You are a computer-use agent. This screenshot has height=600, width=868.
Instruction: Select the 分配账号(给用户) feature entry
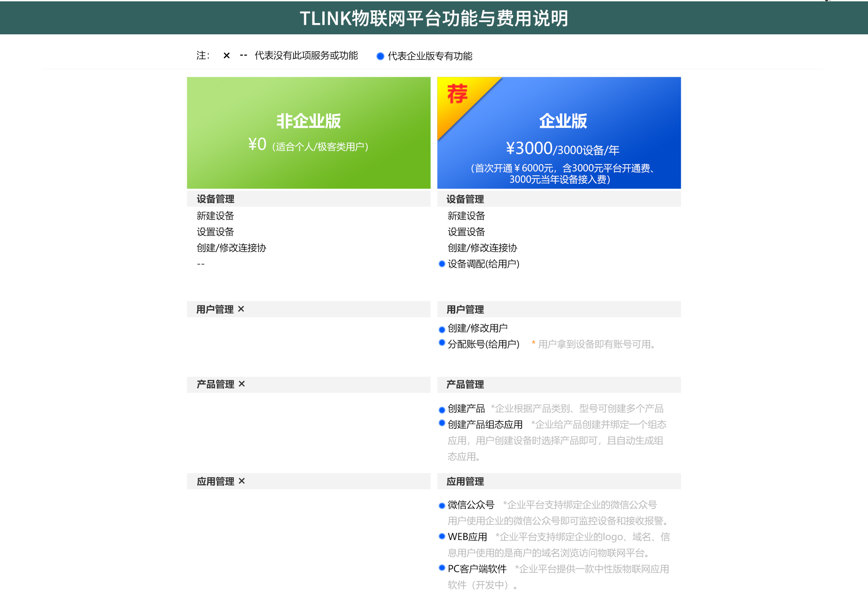click(x=483, y=344)
